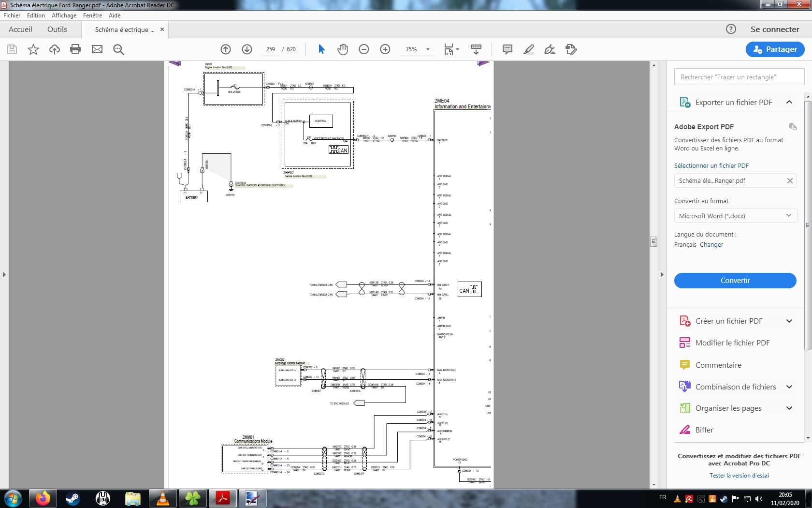Send file by email envelope icon
The height and width of the screenshot is (508, 812).
pyautogui.click(x=97, y=49)
